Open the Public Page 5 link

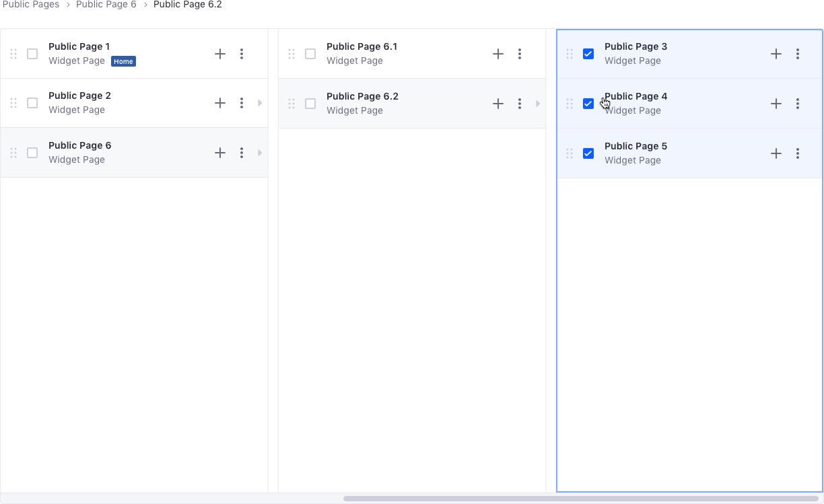636,146
